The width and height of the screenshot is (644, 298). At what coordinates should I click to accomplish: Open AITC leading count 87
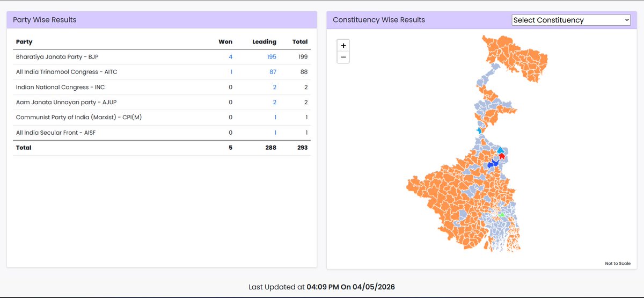pos(273,72)
